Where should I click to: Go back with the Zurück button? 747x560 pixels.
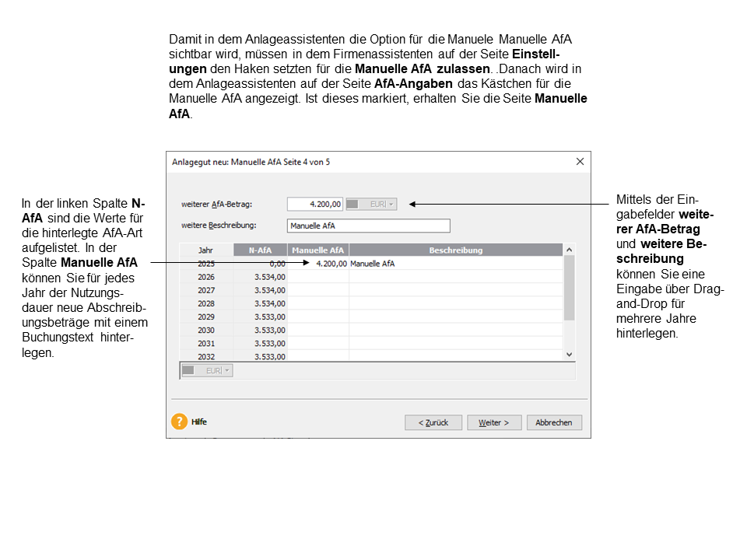[x=433, y=422]
